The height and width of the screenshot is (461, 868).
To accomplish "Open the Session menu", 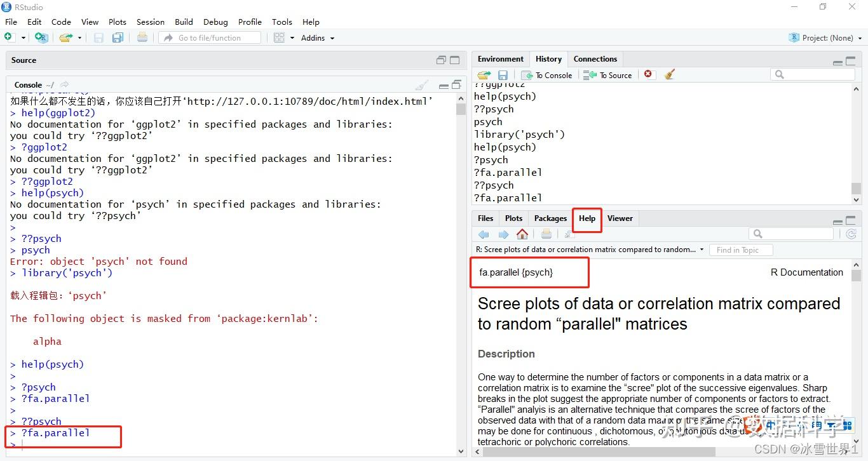I will click(x=151, y=22).
